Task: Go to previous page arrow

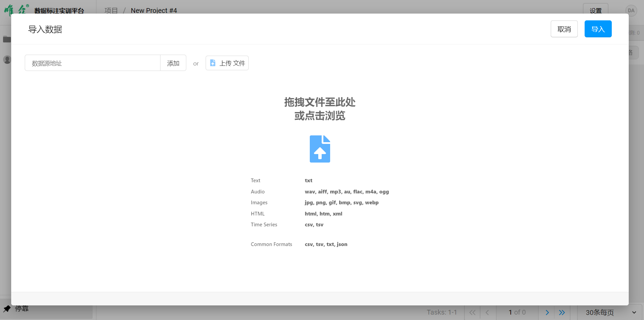Action: pos(487,313)
